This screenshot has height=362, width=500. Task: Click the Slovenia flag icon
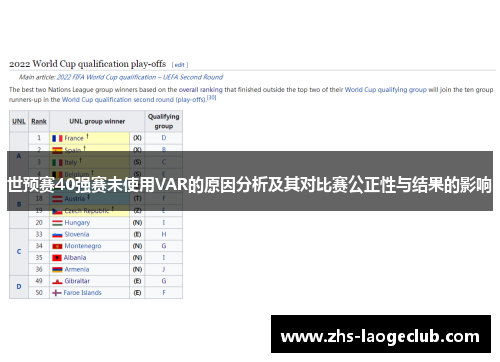(57, 235)
